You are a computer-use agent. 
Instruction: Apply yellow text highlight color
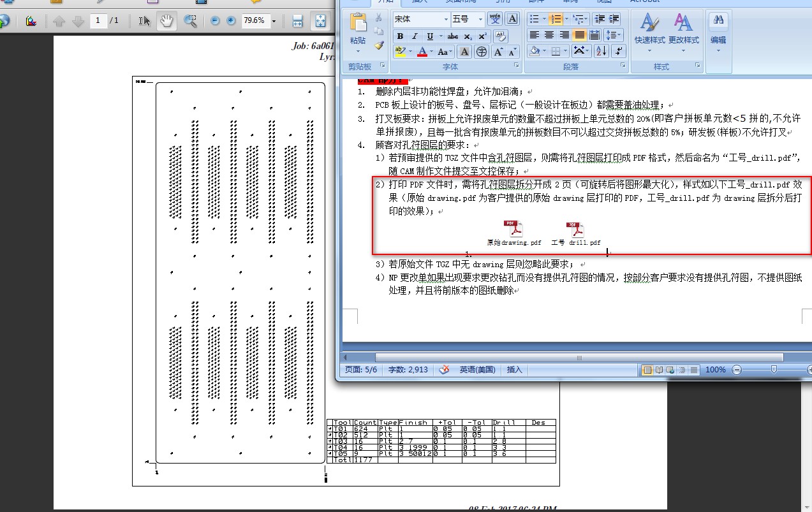tap(400, 52)
